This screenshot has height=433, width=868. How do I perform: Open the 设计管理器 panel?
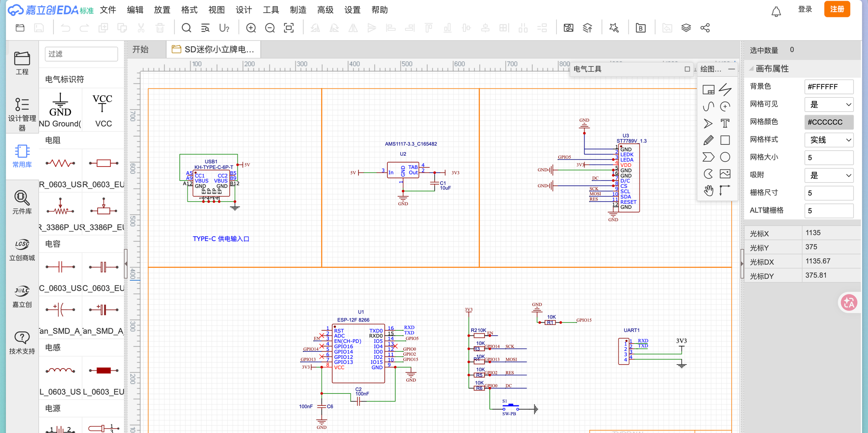pos(22,114)
